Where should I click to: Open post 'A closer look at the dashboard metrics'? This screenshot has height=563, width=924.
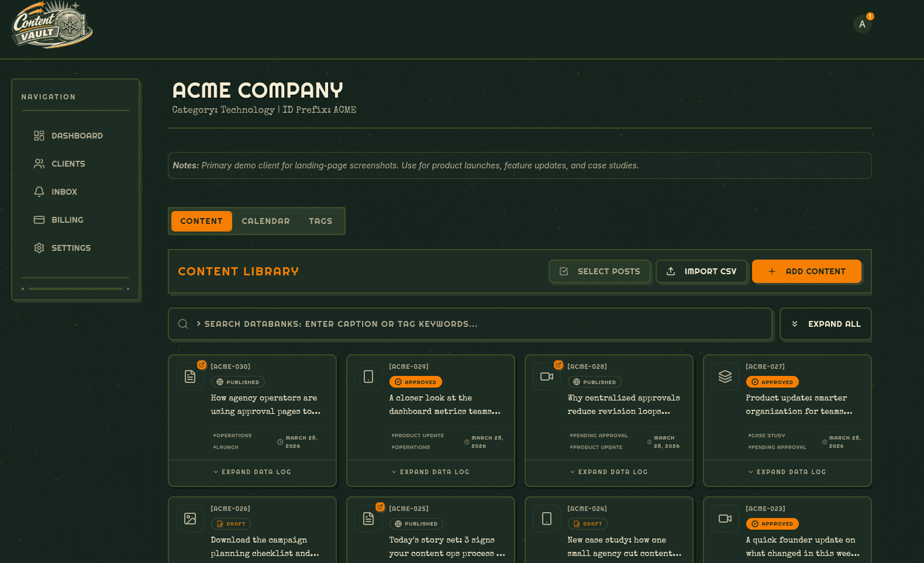pos(445,405)
